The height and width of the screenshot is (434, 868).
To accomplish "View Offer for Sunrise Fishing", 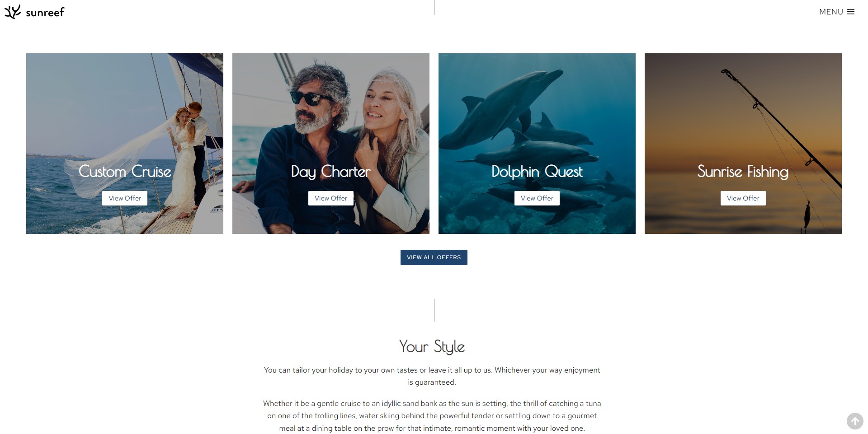I will pos(743,198).
